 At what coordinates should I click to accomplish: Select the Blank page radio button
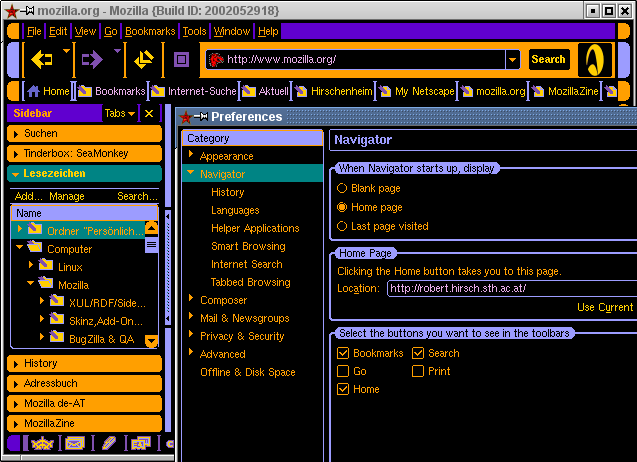(x=342, y=188)
